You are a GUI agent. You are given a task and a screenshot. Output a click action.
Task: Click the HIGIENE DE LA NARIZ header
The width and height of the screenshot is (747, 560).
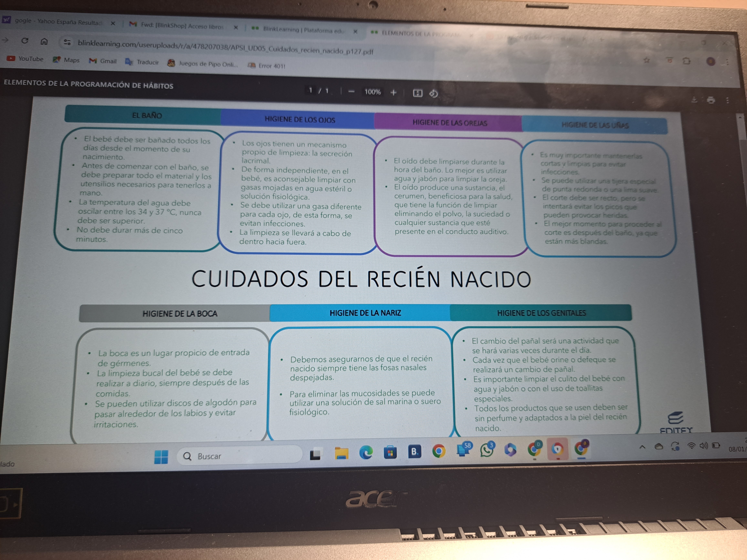pos(360,313)
